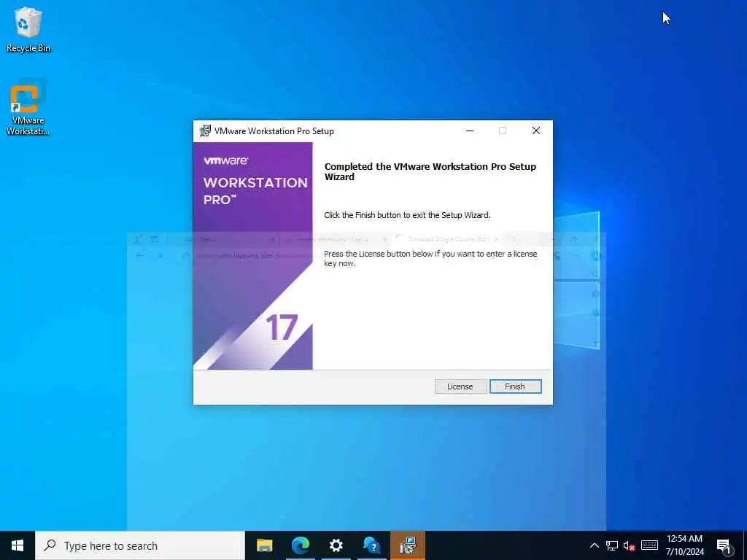Image resolution: width=747 pixels, height=560 pixels.
Task: Open File Explorer from the taskbar
Action: [264, 545]
